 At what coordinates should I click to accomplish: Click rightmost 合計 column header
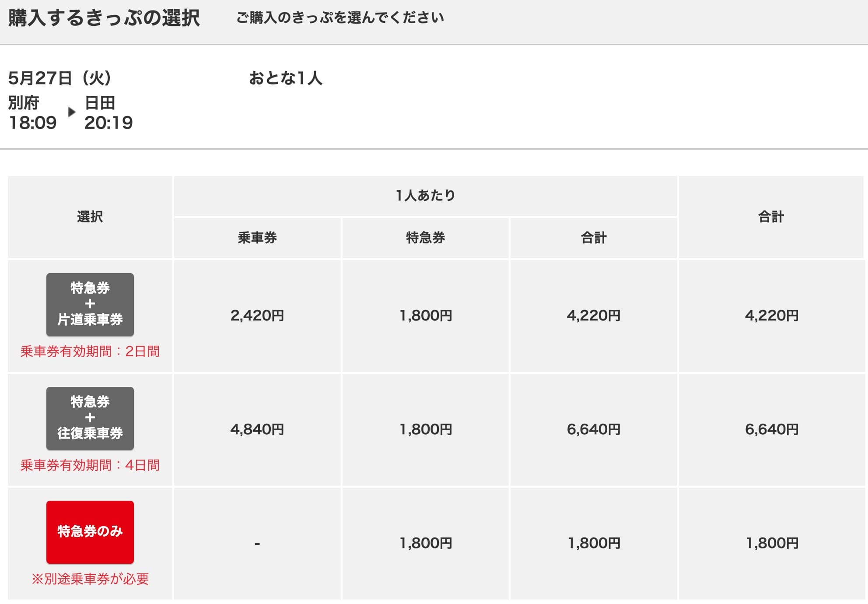click(771, 217)
